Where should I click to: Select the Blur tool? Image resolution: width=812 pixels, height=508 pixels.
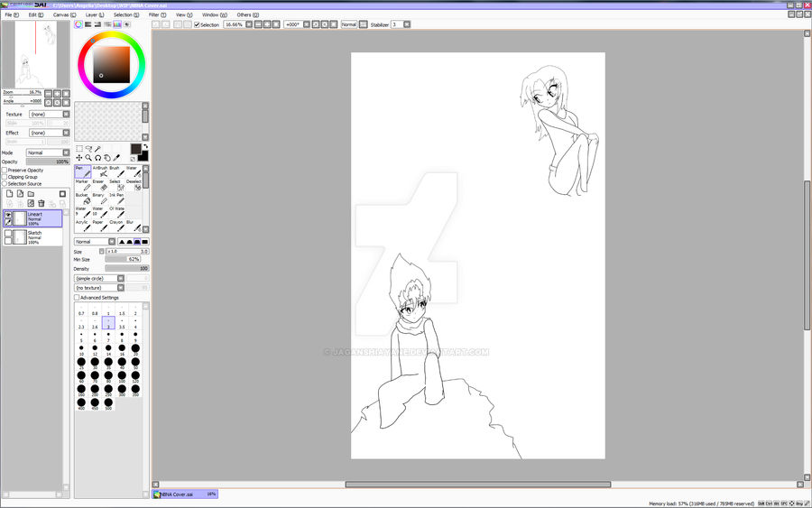[x=134, y=226]
